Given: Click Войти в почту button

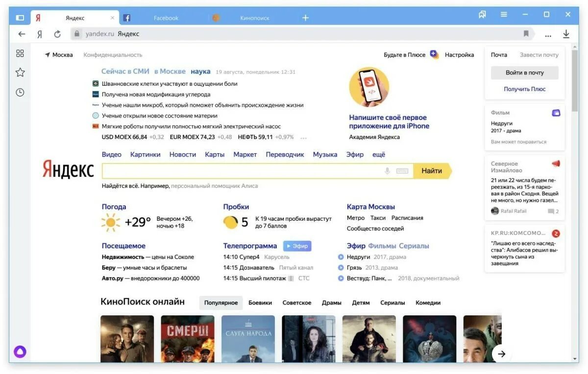Looking at the screenshot, I should click(525, 72).
